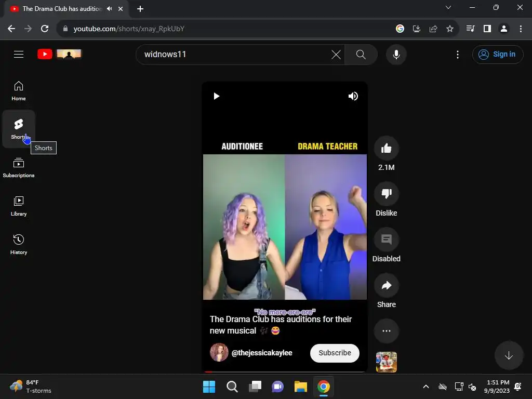Like the Short with thumbs up
Screen dimensions: 532x399
click(x=386, y=148)
